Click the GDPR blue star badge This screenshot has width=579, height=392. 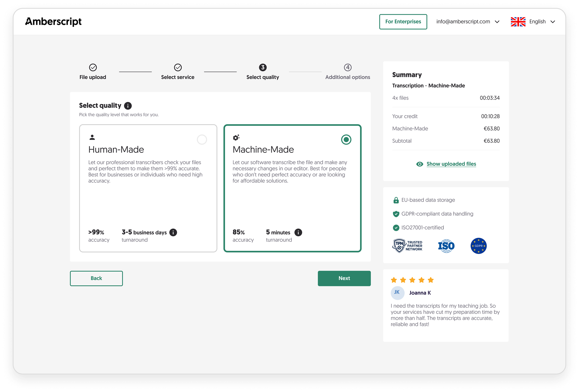478,246
